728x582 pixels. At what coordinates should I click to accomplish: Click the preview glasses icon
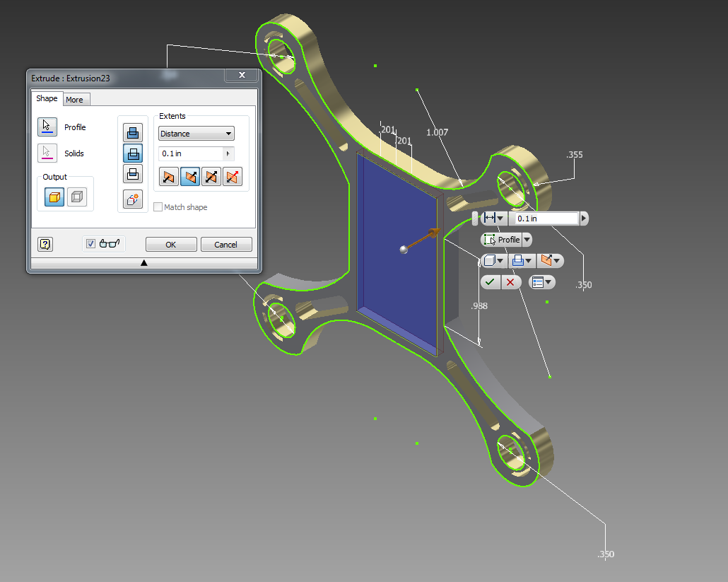click(110, 243)
